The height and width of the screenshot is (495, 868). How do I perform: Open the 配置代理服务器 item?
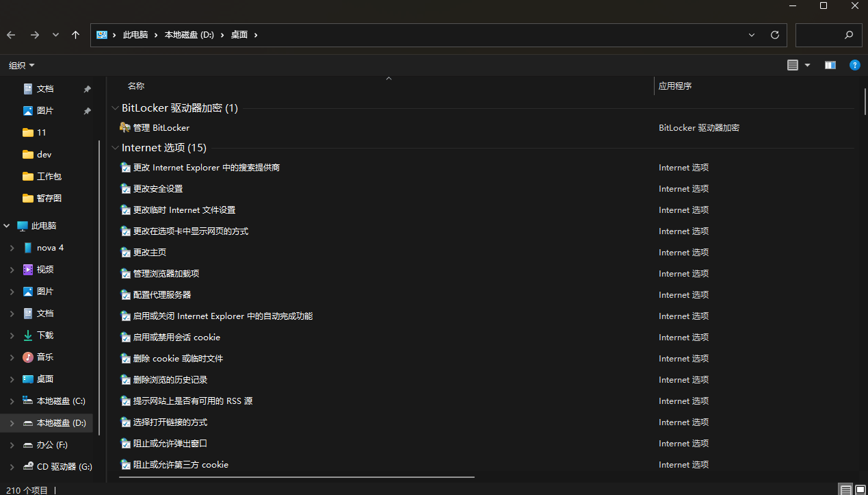162,295
